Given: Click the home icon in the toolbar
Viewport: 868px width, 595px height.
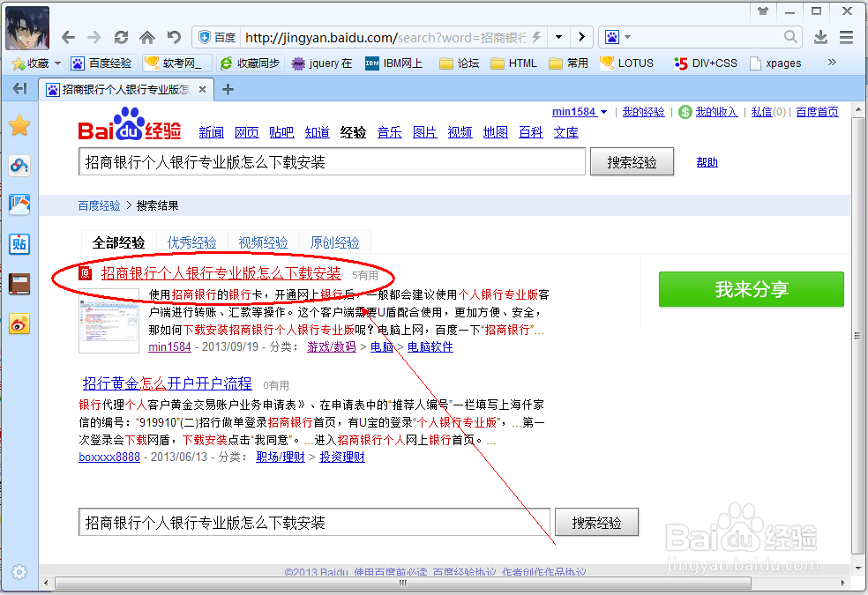Looking at the screenshot, I should (146, 36).
